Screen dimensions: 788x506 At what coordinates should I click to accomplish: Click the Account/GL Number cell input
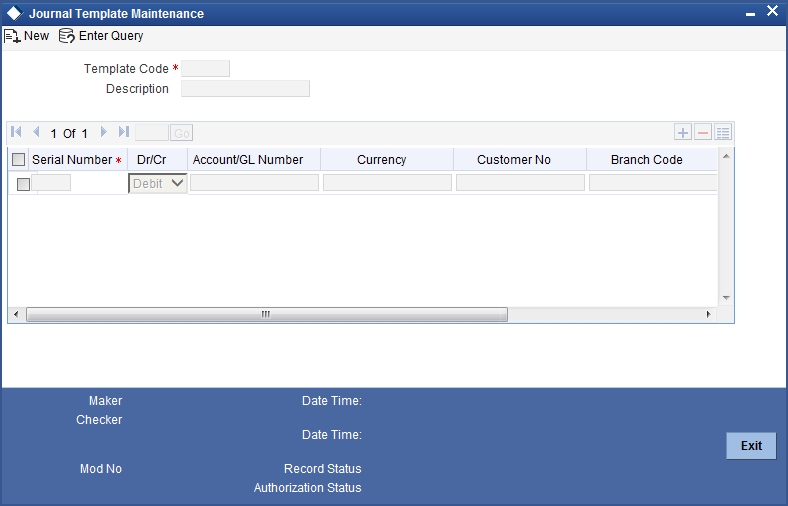(254, 182)
